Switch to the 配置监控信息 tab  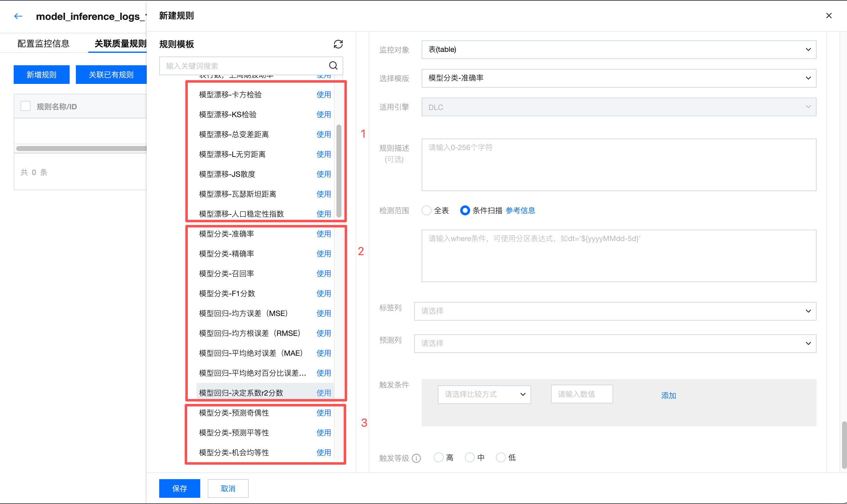click(43, 44)
